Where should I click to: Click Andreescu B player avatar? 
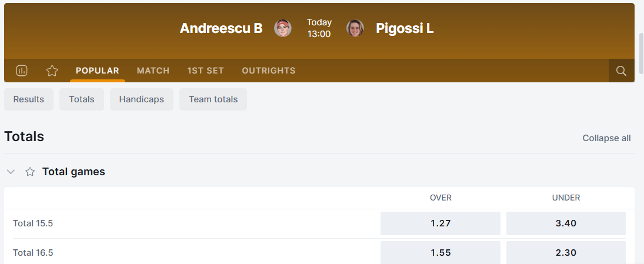(x=283, y=28)
